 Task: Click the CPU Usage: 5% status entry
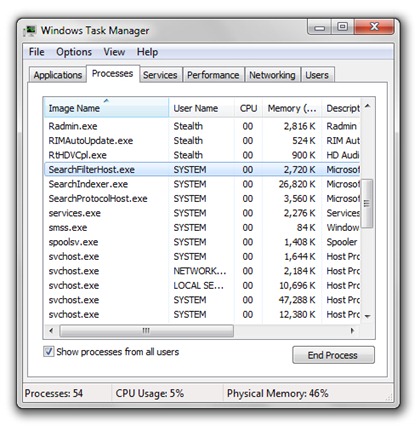[150, 393]
